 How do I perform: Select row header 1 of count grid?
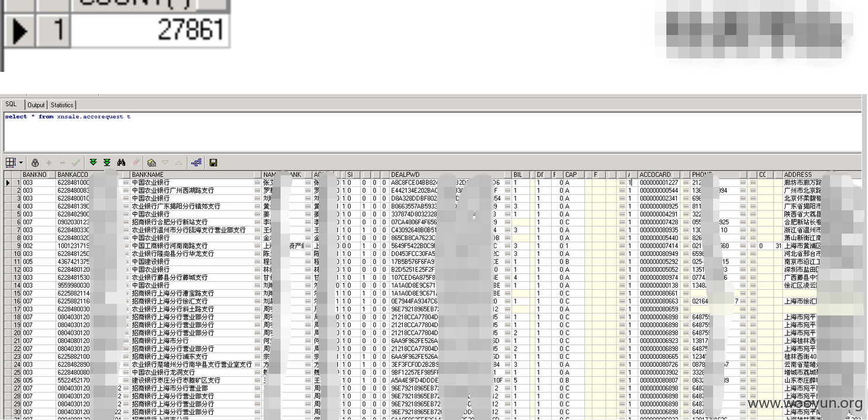(54, 30)
